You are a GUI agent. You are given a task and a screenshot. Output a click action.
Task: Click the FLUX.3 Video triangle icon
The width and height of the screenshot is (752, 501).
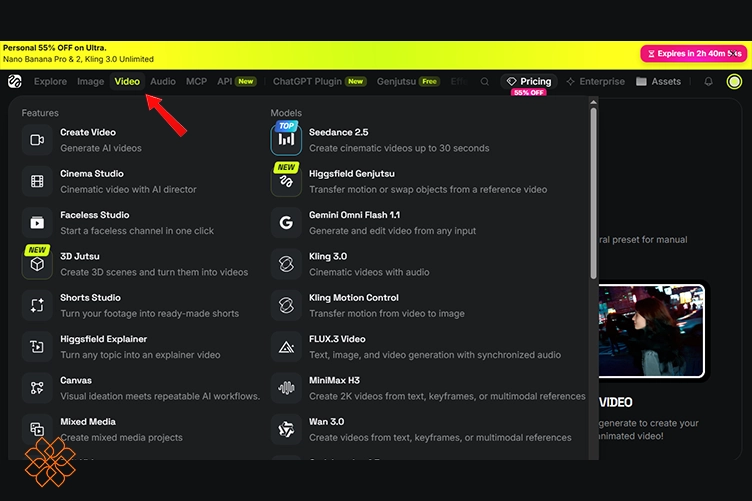coord(286,347)
